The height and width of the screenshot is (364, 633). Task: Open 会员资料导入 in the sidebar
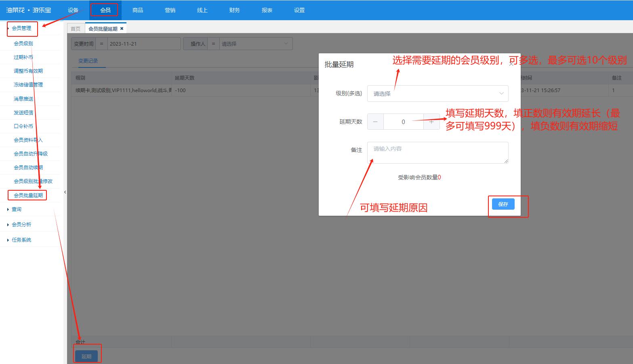pyautogui.click(x=28, y=140)
